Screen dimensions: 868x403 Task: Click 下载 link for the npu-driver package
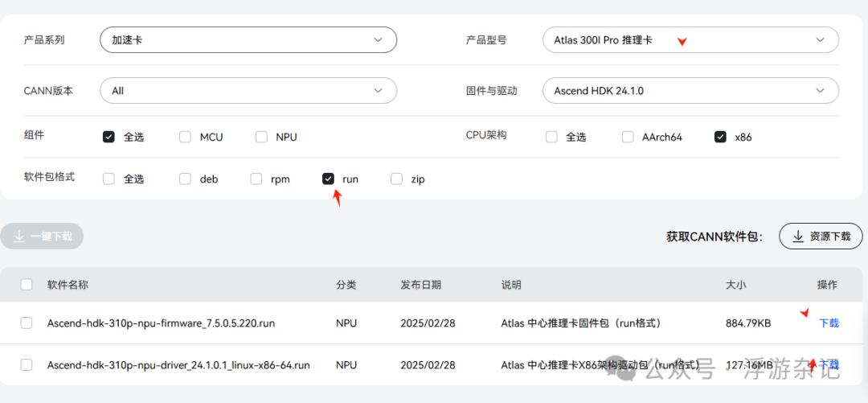point(829,364)
